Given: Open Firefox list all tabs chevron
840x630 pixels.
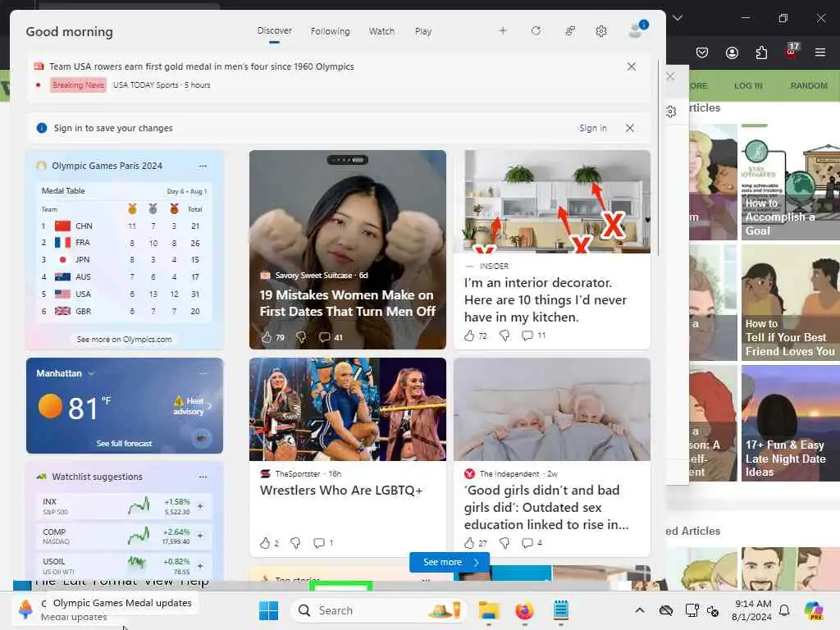Looking at the screenshot, I should click(678, 18).
